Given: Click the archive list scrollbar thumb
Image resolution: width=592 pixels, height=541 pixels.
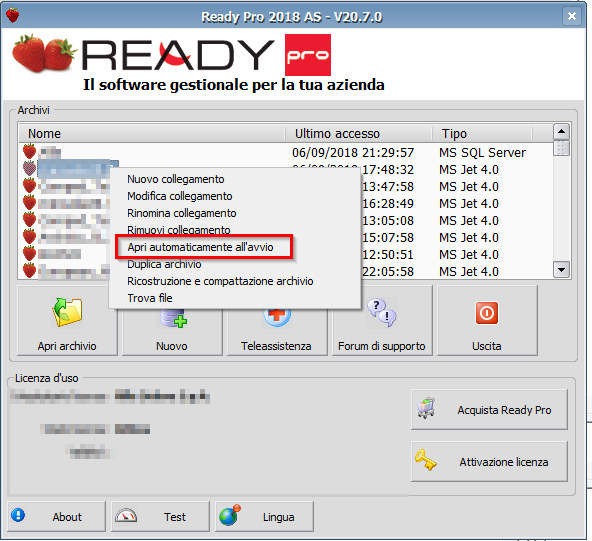Looking at the screenshot, I should (561, 148).
